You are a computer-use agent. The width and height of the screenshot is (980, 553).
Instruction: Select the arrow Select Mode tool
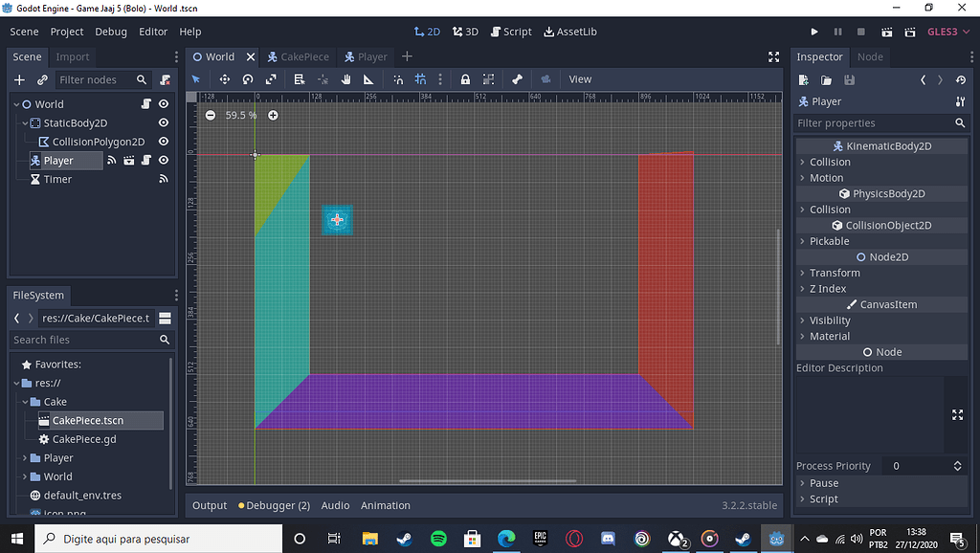(x=196, y=79)
